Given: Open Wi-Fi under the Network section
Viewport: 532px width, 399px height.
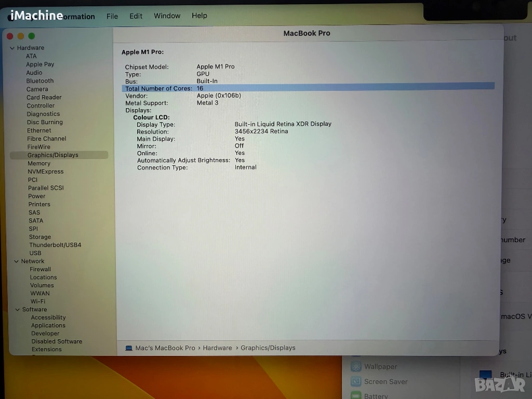Looking at the screenshot, I should click(x=38, y=301).
